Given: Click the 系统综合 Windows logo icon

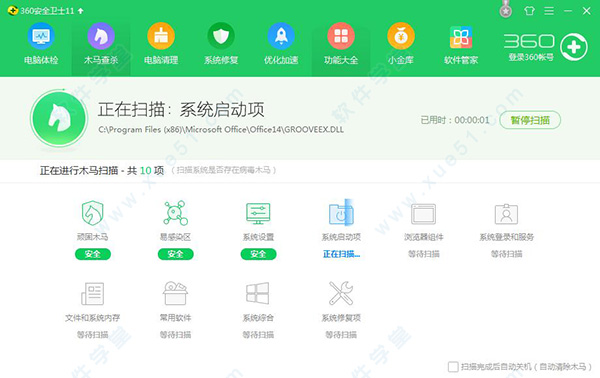Looking at the screenshot, I should pyautogui.click(x=258, y=293).
